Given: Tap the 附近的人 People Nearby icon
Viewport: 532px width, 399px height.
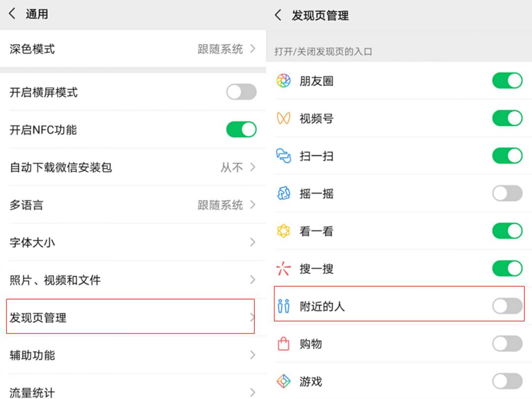Looking at the screenshot, I should point(283,306).
